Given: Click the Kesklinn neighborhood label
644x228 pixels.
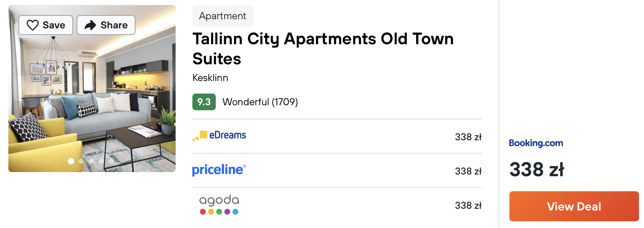Looking at the screenshot, I should point(210,78).
